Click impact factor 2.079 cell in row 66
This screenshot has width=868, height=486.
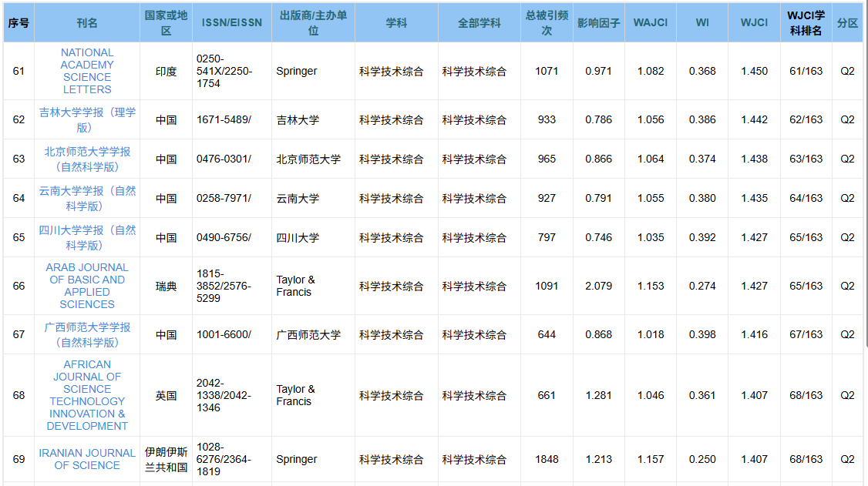[598, 286]
